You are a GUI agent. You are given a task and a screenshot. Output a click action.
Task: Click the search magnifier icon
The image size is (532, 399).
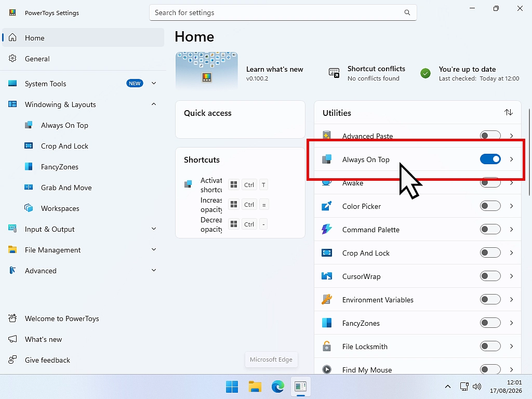click(x=407, y=12)
